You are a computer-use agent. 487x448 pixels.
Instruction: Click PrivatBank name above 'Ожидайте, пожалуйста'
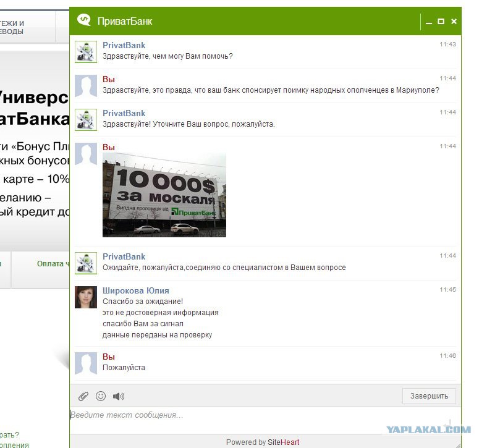tap(124, 257)
